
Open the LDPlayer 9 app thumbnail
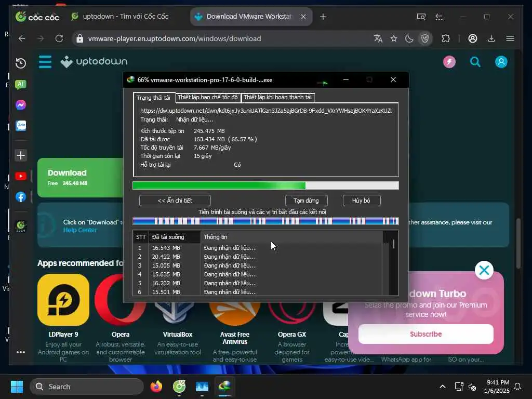pos(63,300)
